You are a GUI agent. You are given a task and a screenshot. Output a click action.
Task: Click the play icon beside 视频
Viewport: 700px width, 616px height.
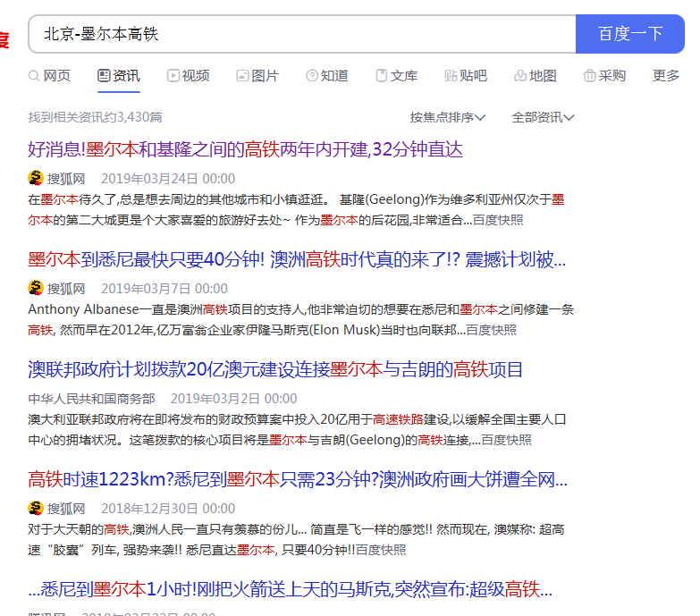click(x=173, y=76)
